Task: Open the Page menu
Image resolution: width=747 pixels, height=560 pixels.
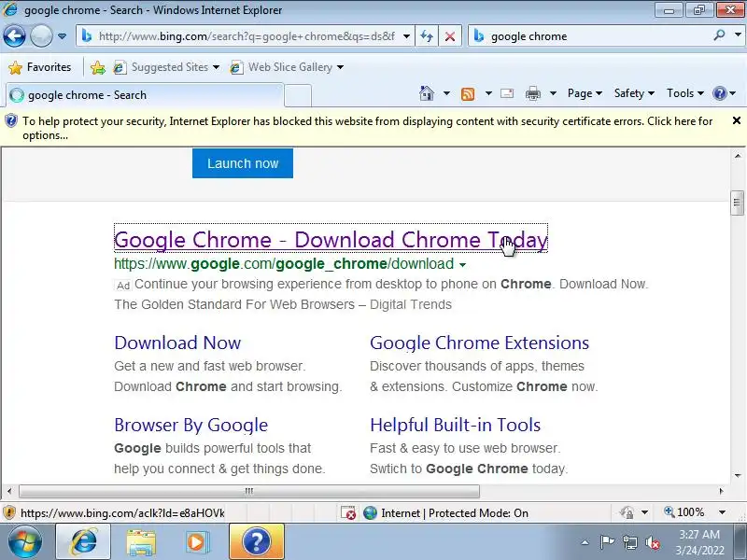Action: (585, 93)
